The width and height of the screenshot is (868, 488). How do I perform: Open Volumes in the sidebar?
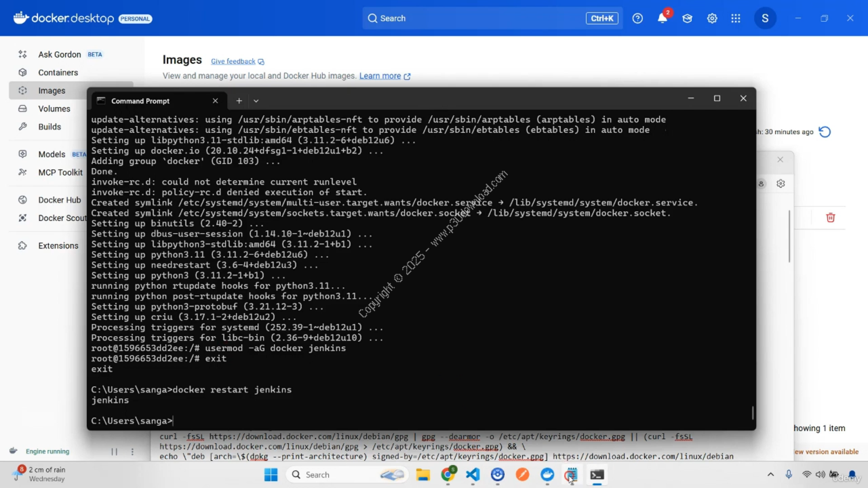[54, 108]
